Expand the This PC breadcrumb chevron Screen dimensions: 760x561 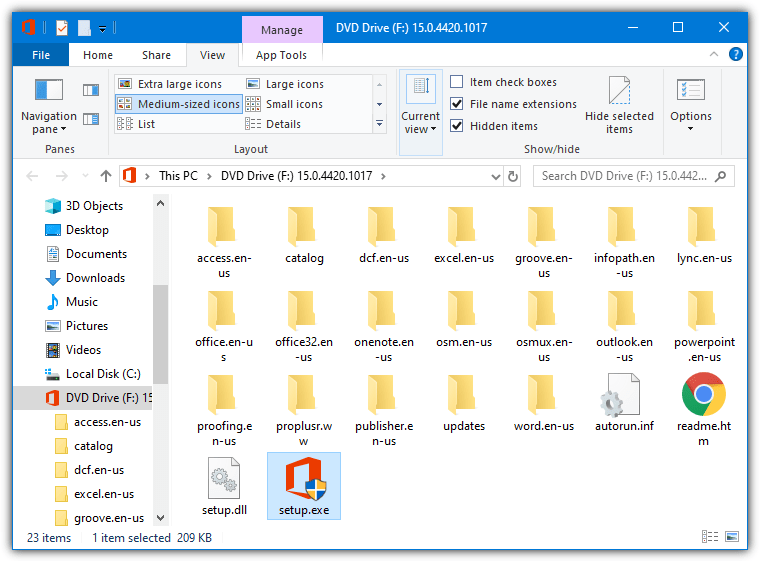coord(209,176)
